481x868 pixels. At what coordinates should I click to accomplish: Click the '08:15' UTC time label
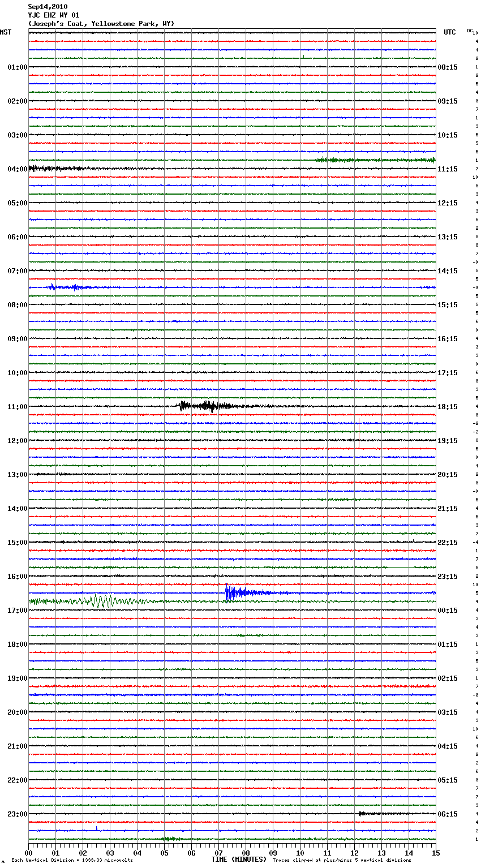(448, 67)
